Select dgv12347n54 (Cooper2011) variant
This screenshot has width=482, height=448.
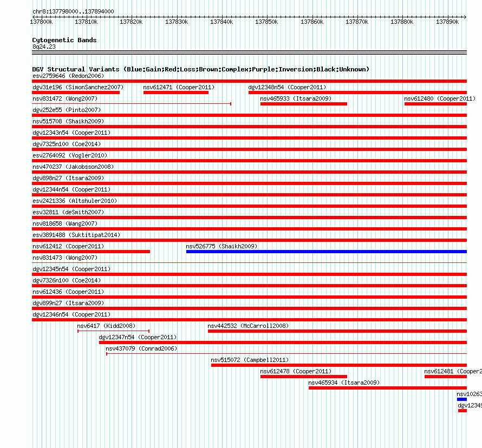coord(138,337)
